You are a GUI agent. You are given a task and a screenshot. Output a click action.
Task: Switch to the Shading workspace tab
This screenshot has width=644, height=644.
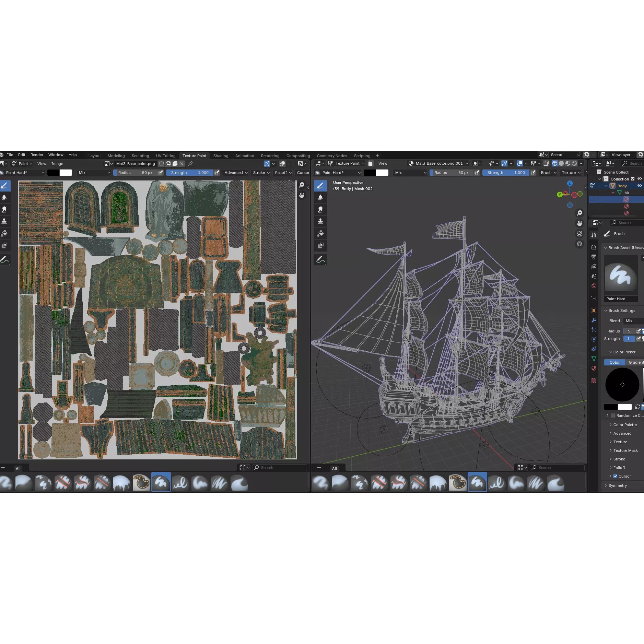221,155
